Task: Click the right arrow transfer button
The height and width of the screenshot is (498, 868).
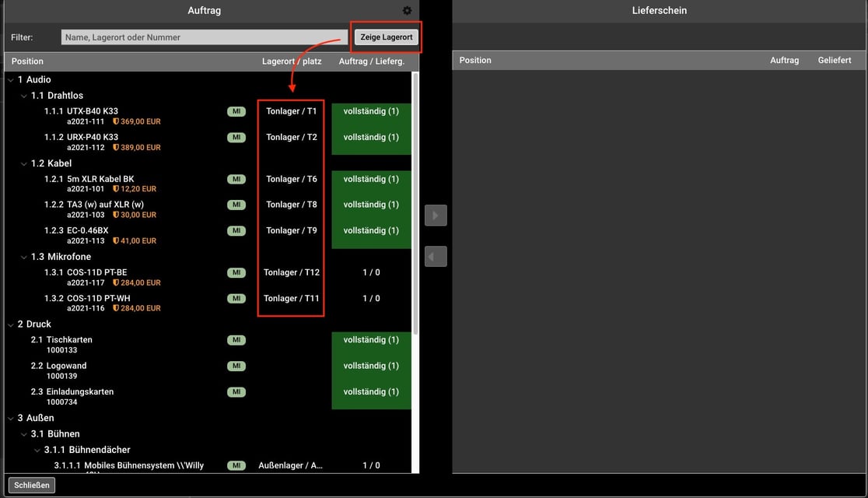Action: pyautogui.click(x=436, y=216)
